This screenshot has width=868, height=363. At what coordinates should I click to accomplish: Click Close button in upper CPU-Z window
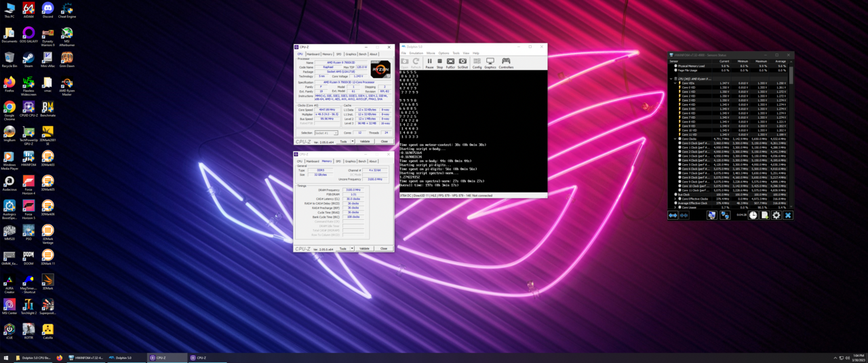[x=384, y=141]
